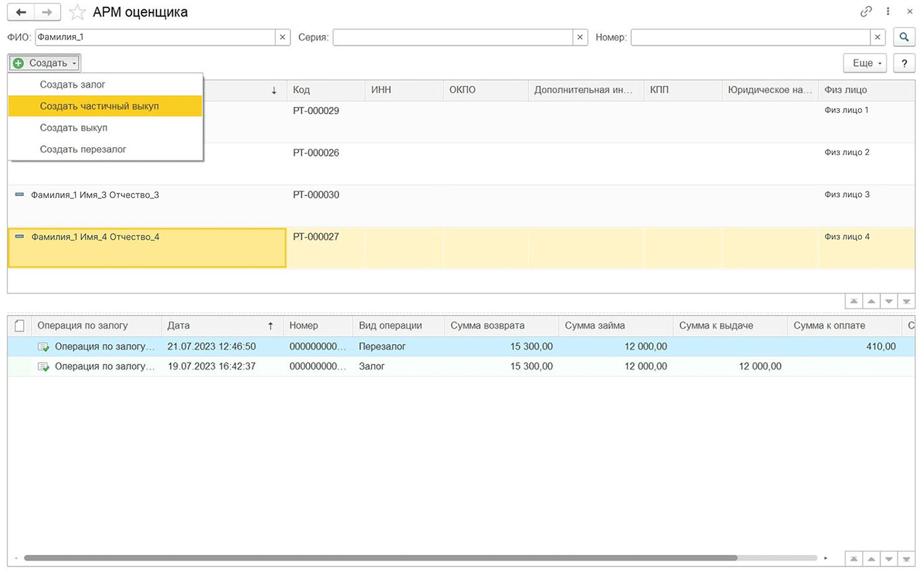Click the left arrow of the horizontal scrollbar

point(16,558)
